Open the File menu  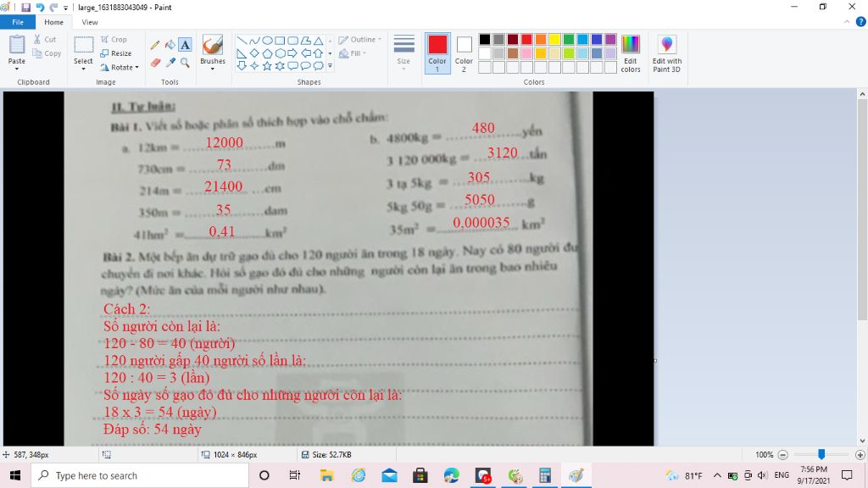point(18,22)
